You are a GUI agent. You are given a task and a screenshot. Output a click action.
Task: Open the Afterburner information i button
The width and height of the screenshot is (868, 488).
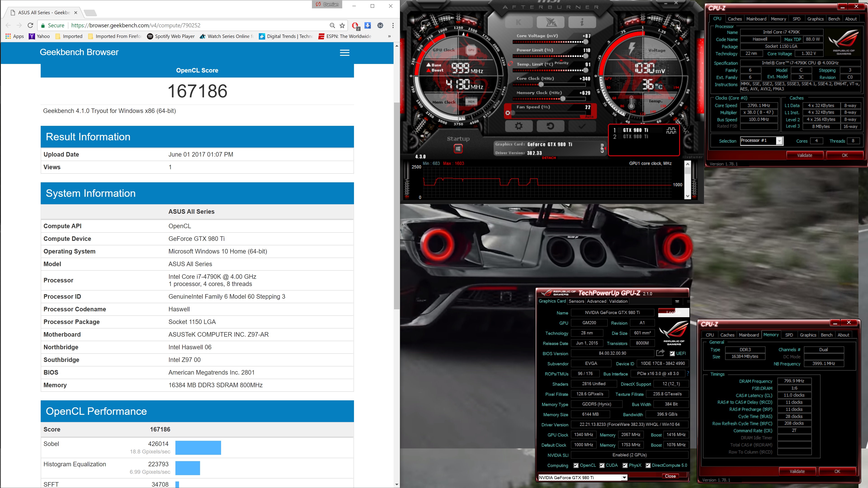click(582, 23)
